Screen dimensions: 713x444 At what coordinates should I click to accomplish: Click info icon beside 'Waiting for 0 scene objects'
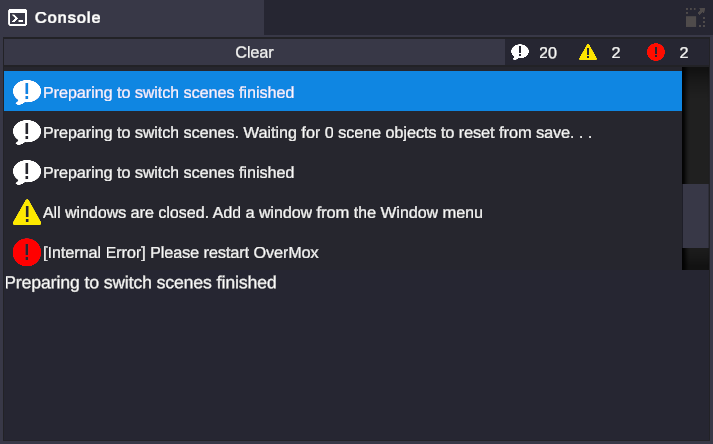(x=27, y=132)
